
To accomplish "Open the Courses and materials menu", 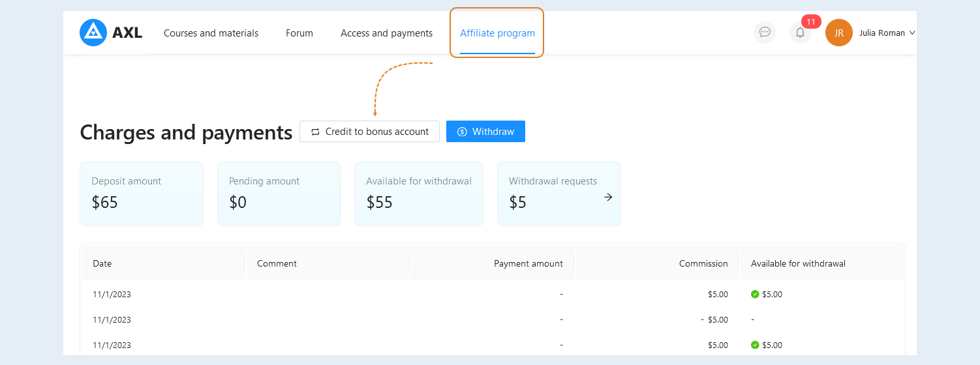I will click(x=211, y=33).
